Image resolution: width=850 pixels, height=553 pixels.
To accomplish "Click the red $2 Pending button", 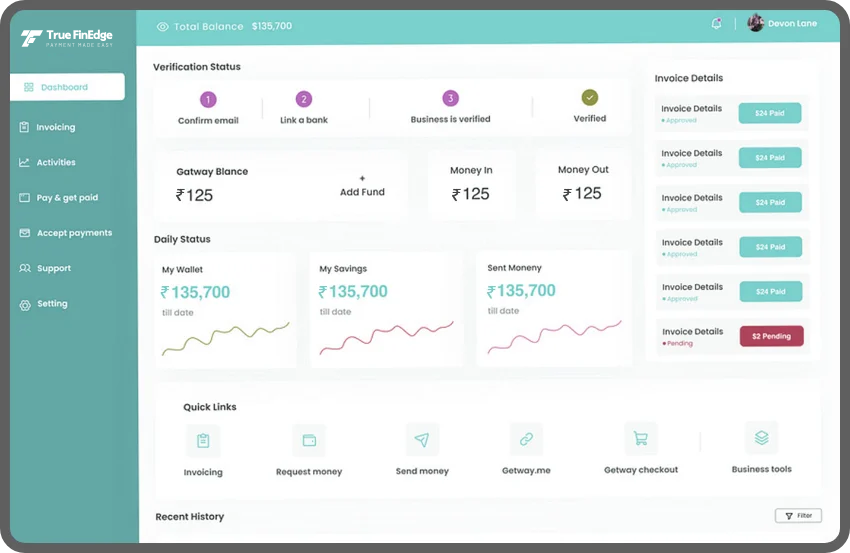I will [771, 336].
